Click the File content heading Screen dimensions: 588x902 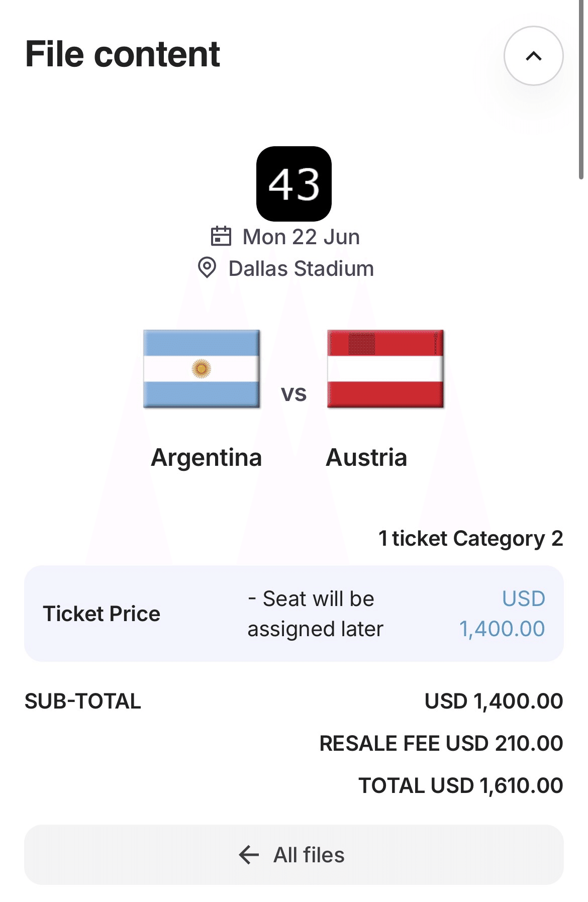click(x=123, y=54)
